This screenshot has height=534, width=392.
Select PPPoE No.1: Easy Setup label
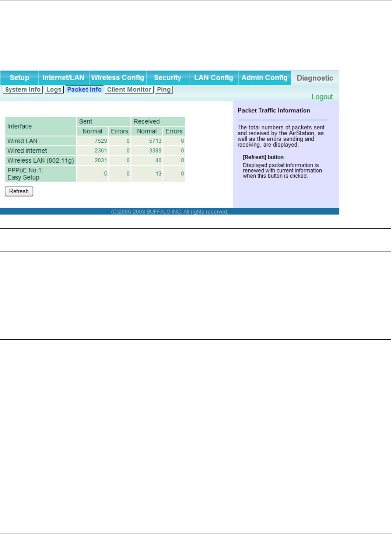[x=40, y=174]
